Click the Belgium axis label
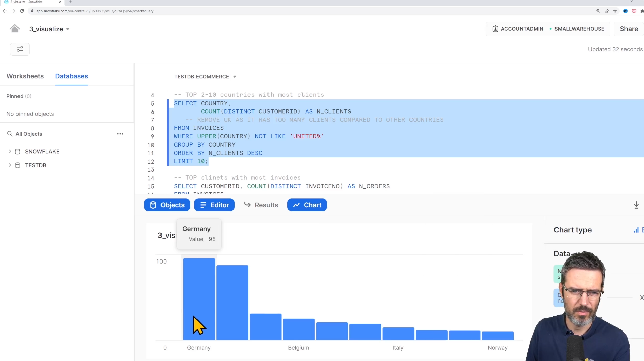 (298, 348)
